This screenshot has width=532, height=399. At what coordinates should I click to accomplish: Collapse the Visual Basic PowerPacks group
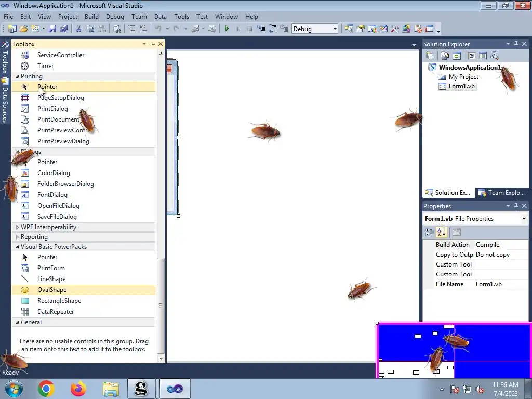point(17,247)
